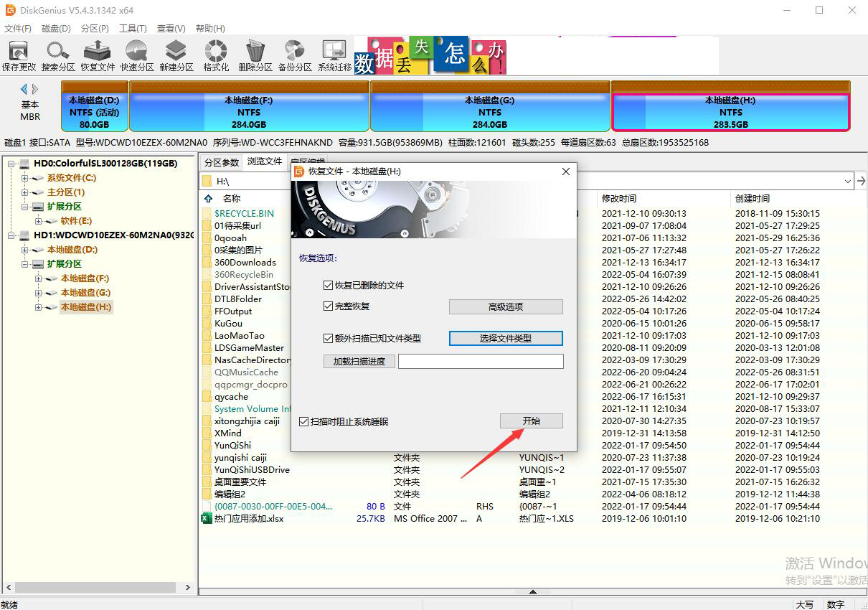Go to next disk with right arrow
The height and width of the screenshot is (610, 868).
(x=35, y=89)
